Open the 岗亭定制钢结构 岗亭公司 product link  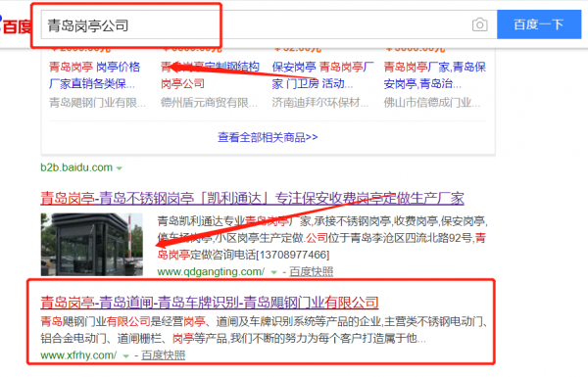coord(210,75)
